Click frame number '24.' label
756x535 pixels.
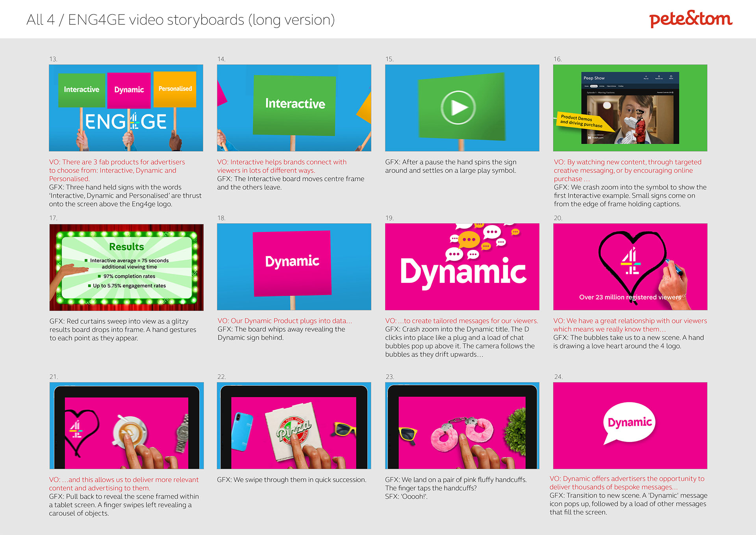click(558, 377)
